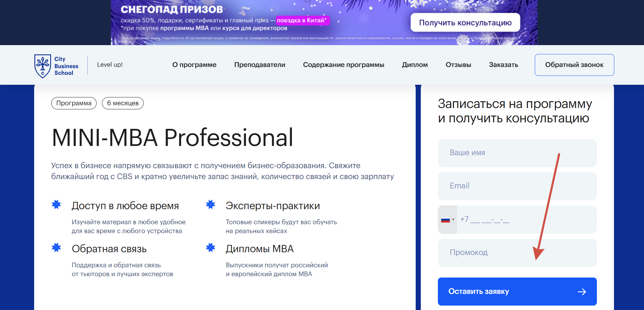Click the City Business School shield logo
Screen dimensions: 644x310
[x=43, y=66]
